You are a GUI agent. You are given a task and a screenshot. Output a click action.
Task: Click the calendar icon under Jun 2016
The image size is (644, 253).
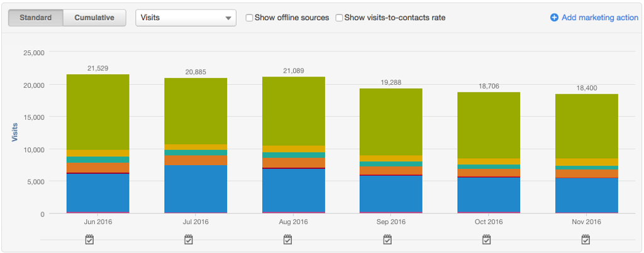click(89, 239)
